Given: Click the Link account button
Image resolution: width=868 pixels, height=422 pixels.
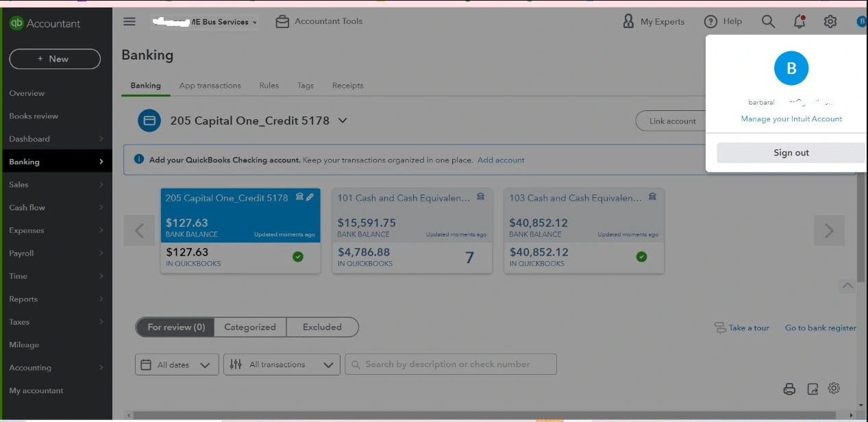Looking at the screenshot, I should click(x=672, y=121).
